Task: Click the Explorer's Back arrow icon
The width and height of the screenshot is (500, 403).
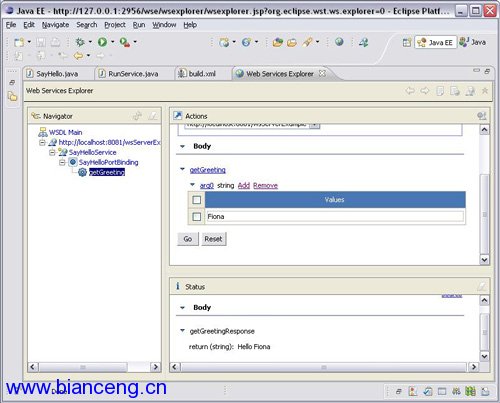Action: 410,90
